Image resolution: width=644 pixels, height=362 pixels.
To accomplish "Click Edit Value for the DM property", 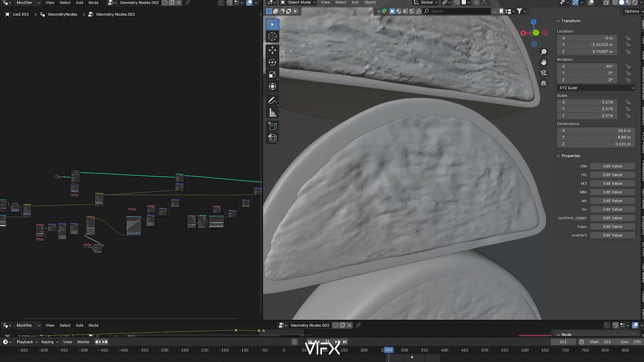I will pos(612,166).
